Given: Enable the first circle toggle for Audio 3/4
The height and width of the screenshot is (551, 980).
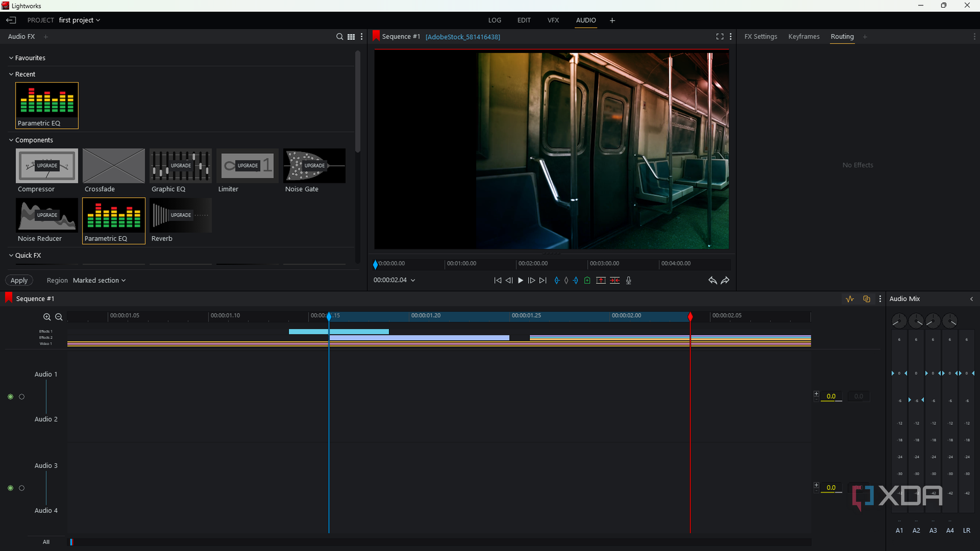Looking at the screenshot, I should [10, 488].
